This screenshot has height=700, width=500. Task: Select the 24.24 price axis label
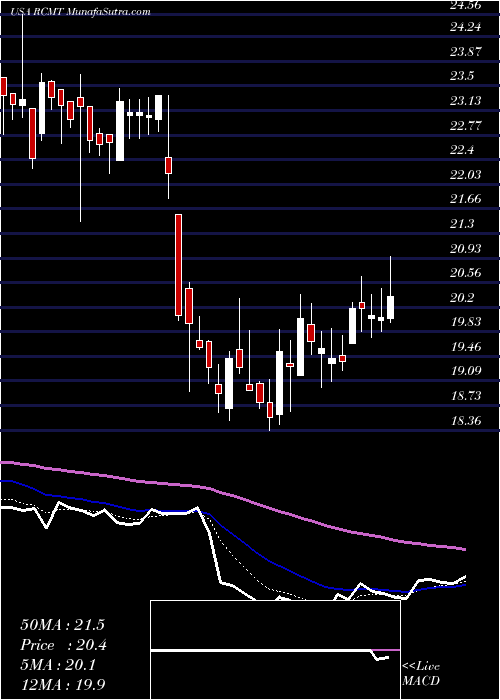[466, 27]
